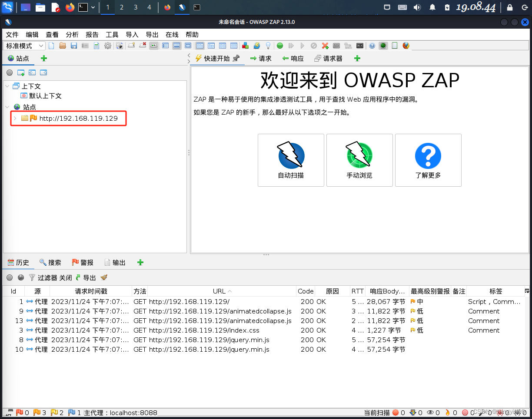Open the 工具 menu

click(x=112, y=35)
